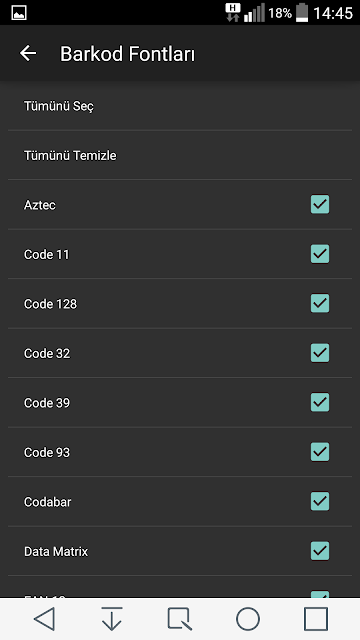Toggle the Code 32 checkbox
Image resolution: width=360 pixels, height=640 pixels.
click(320, 353)
